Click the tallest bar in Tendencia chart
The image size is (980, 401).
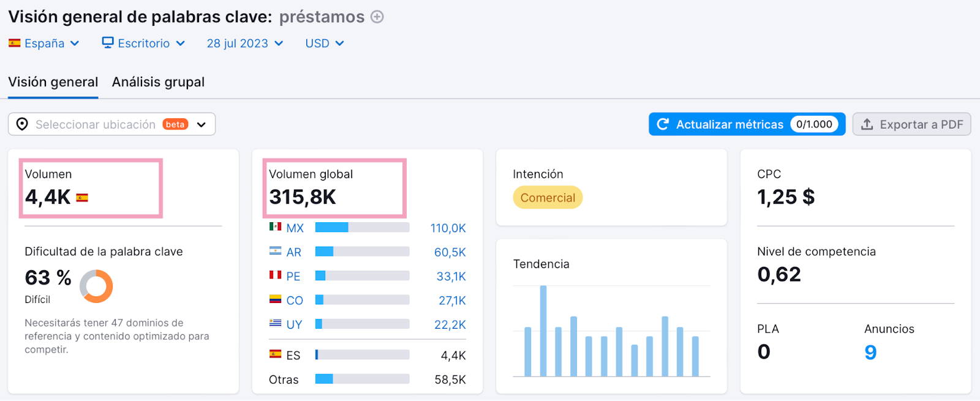pos(543,331)
